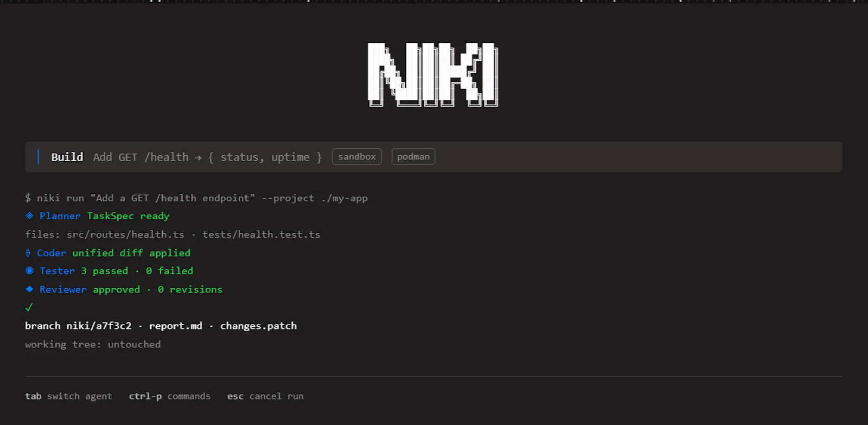Click the Coder status icon
Viewport: 868px width, 425px height.
coord(28,253)
